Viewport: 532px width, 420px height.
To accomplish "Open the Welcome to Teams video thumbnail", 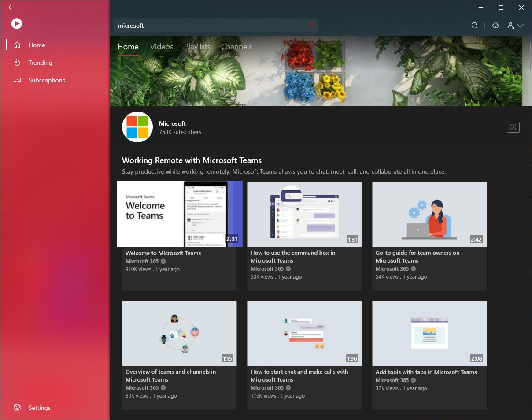I will tap(180, 214).
